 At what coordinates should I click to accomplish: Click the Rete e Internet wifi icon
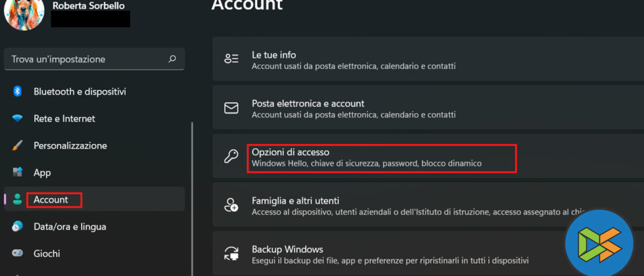click(18, 119)
